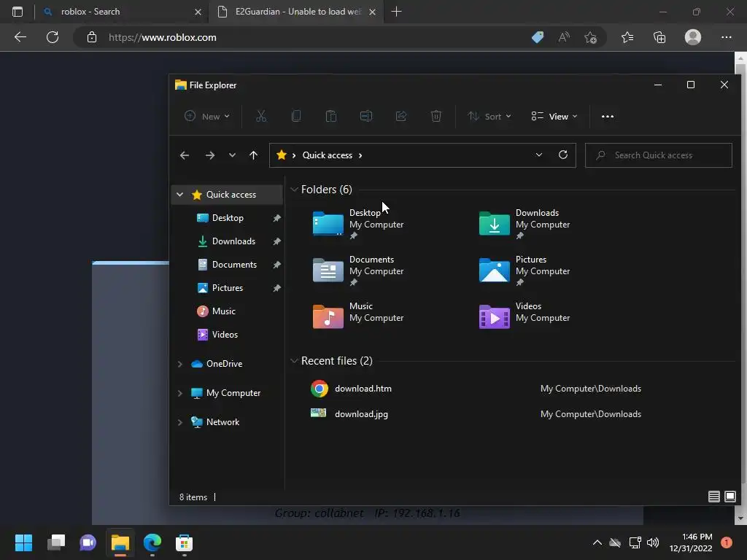Go up one level in File Explorer
This screenshot has height=560, width=747.
(x=253, y=155)
